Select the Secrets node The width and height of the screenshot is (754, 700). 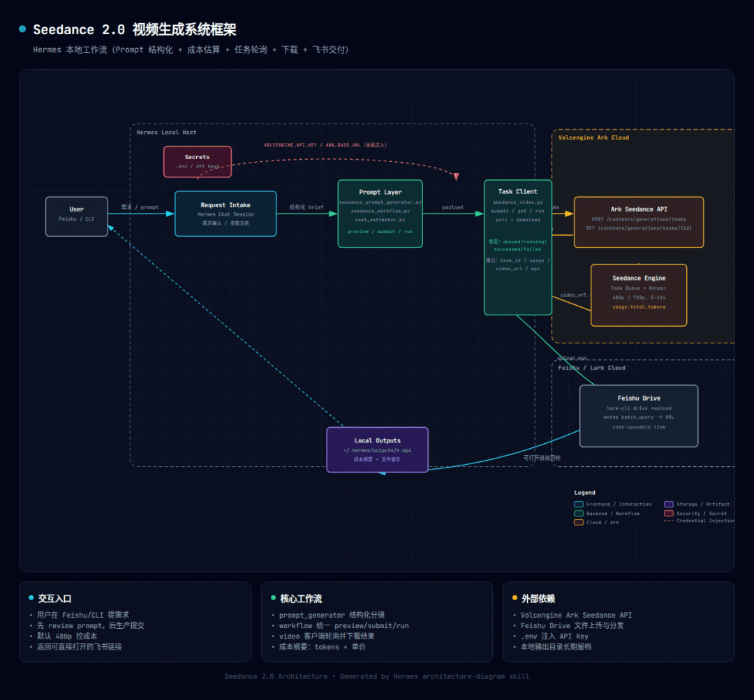point(197,161)
